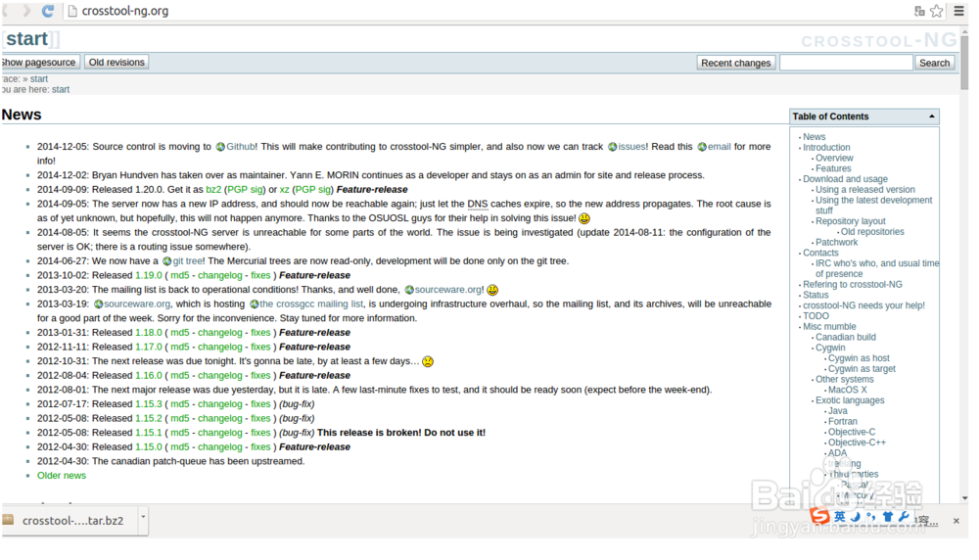Image resolution: width=979 pixels, height=560 pixels.
Task: Click the address bar URL
Action: click(x=125, y=11)
